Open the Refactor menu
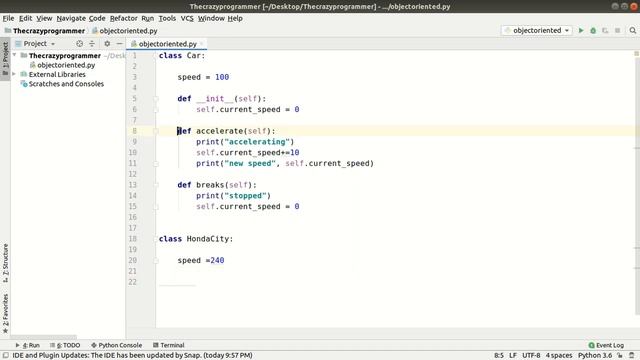 click(x=124, y=18)
